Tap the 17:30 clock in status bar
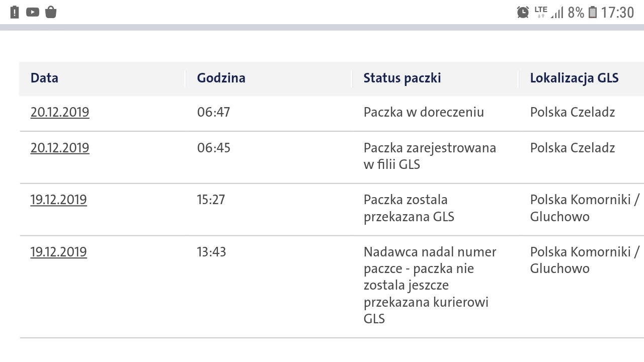644x362 pixels. pyautogui.click(x=617, y=12)
